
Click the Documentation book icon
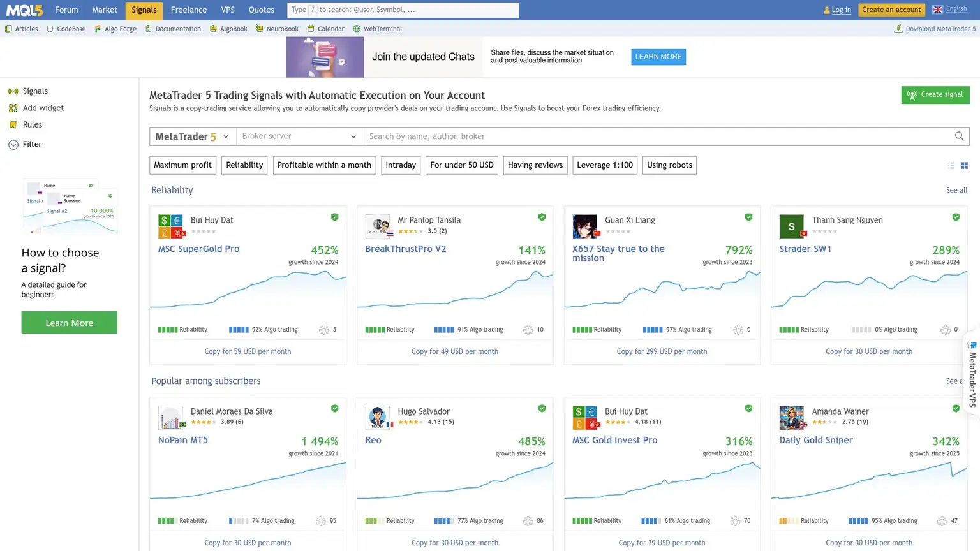point(149,29)
